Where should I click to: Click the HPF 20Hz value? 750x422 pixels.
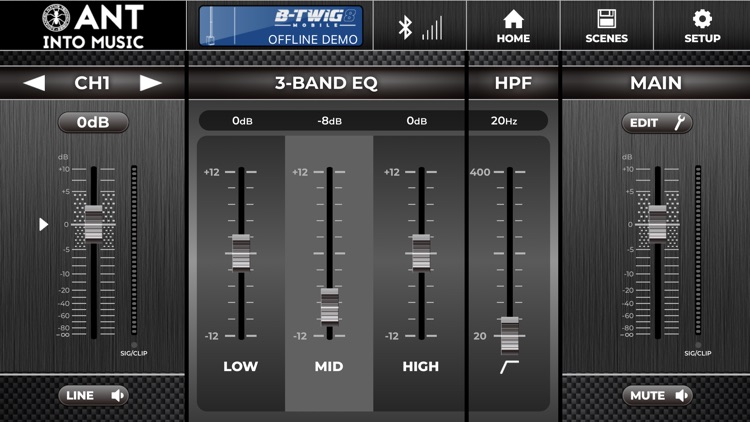[x=504, y=121]
